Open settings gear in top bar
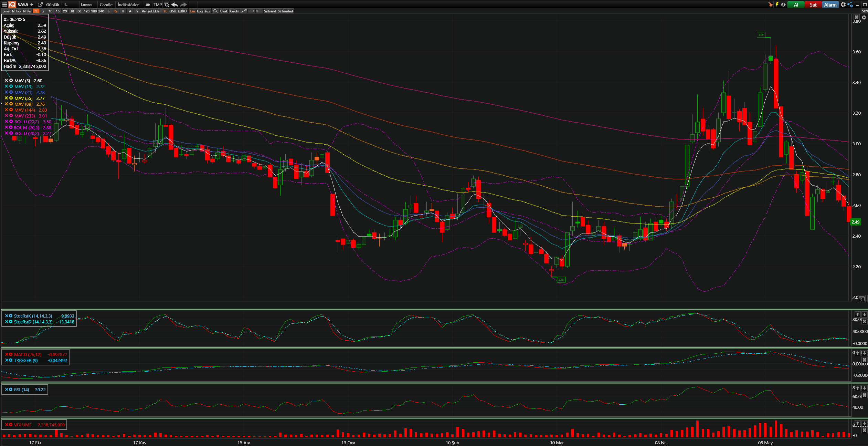The image size is (868, 446). [843, 4]
